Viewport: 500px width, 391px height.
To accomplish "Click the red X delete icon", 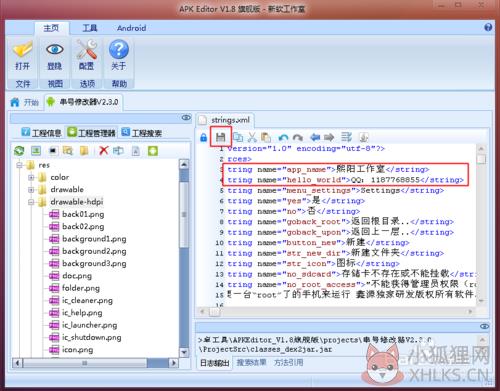I will pos(104,151).
